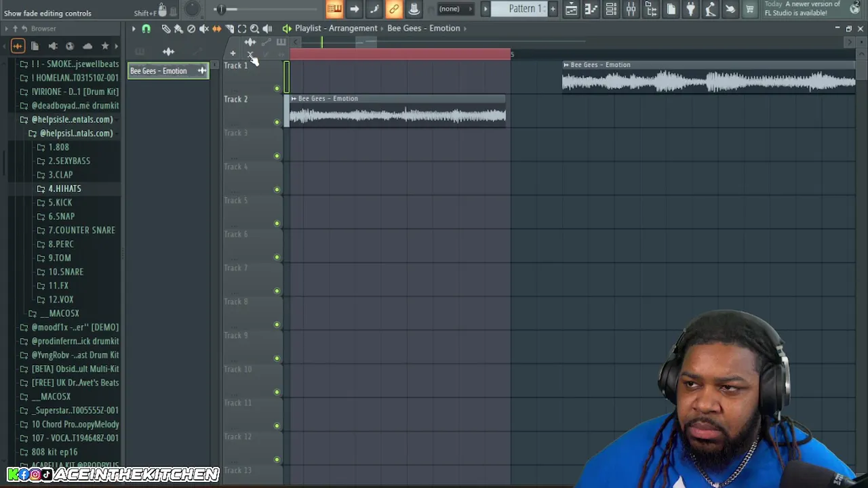Image resolution: width=868 pixels, height=488 pixels.
Task: Mute Track 2 with its green light
Action: pyautogui.click(x=277, y=122)
